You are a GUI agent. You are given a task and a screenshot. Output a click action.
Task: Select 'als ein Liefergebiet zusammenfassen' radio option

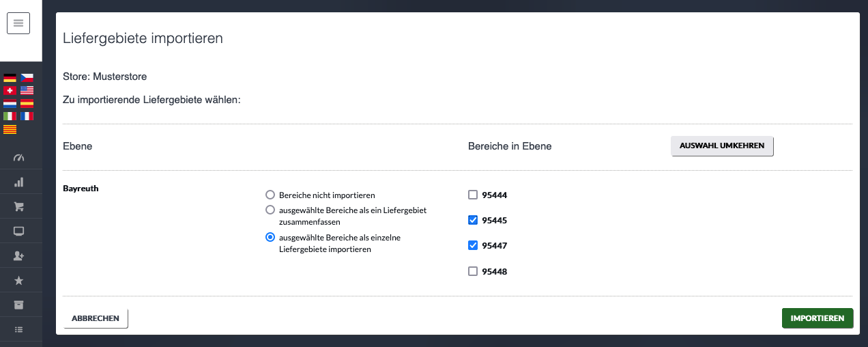(x=270, y=210)
